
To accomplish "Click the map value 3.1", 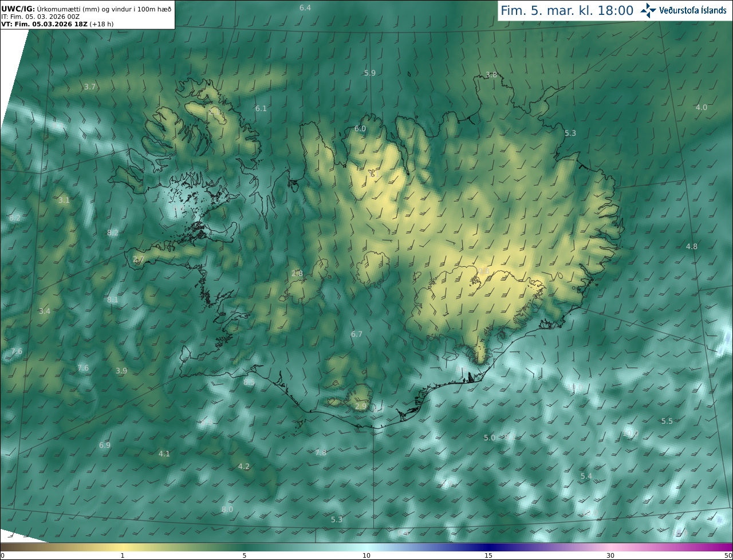I will coord(64,200).
